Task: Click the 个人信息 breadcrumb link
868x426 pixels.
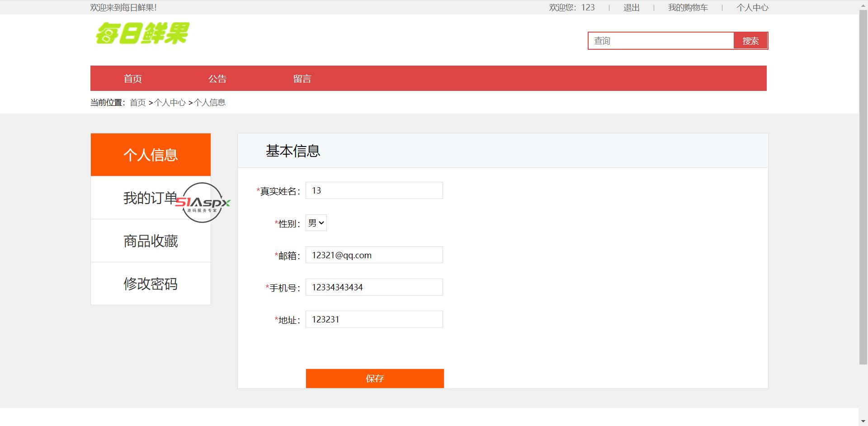Action: (x=210, y=103)
